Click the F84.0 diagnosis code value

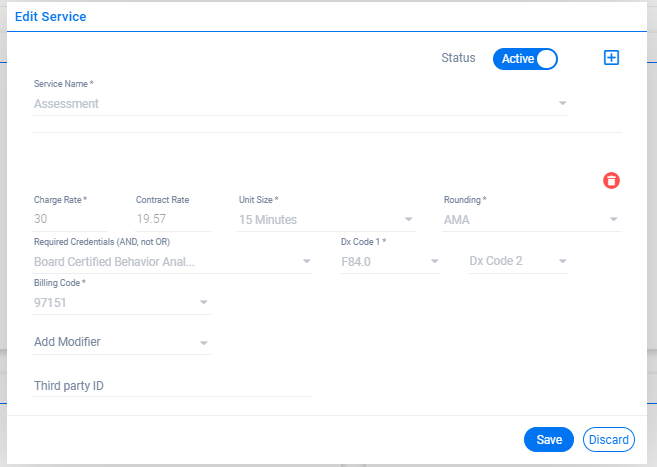(x=356, y=262)
